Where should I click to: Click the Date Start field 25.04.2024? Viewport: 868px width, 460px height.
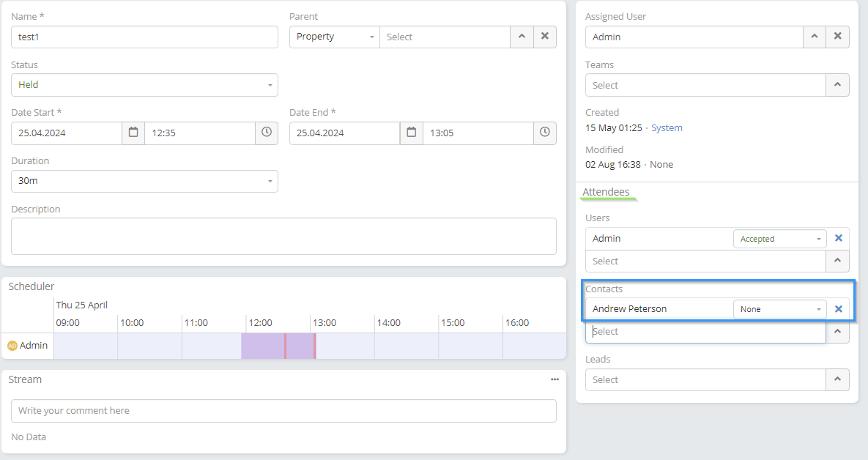[67, 133]
